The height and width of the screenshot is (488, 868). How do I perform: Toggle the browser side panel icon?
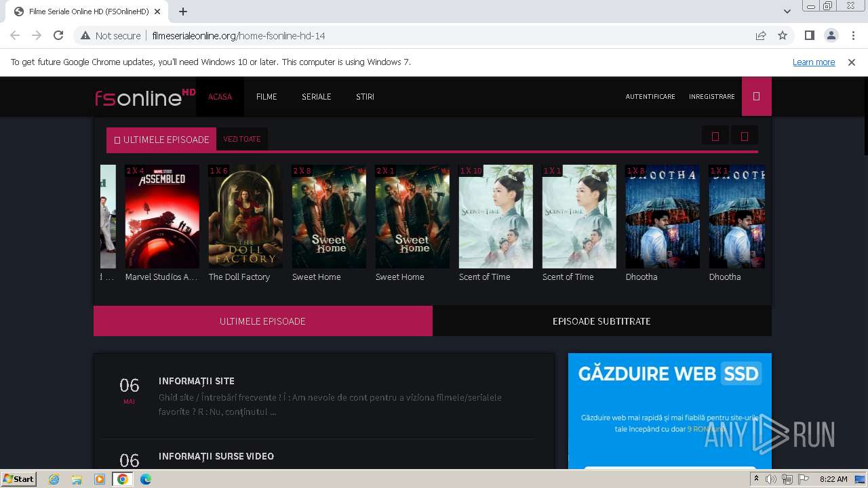(x=809, y=35)
